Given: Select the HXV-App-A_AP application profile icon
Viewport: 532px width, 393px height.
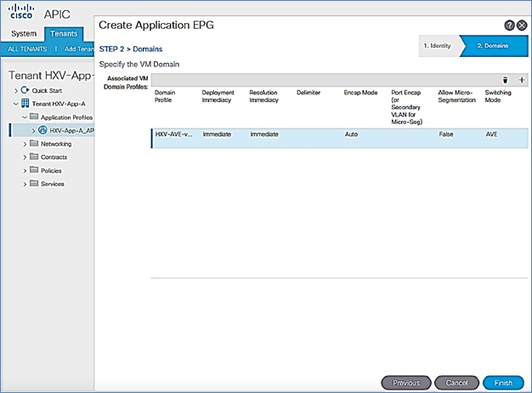Looking at the screenshot, I should (42, 130).
